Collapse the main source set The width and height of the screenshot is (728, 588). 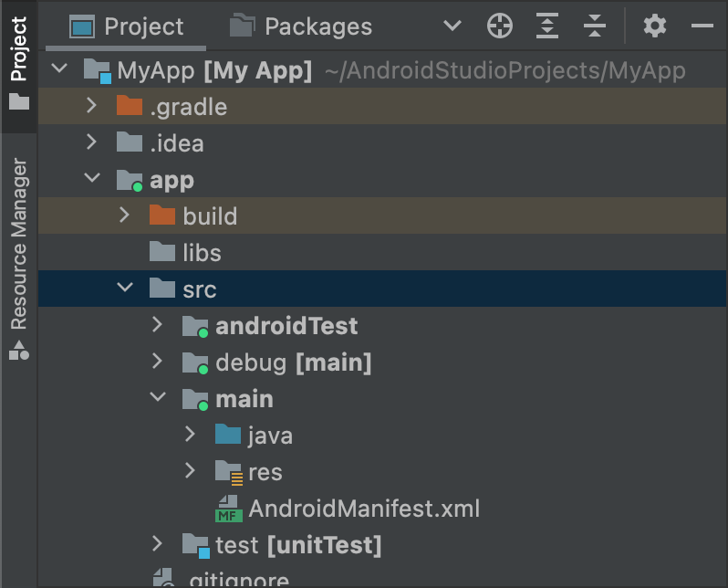pos(157,399)
